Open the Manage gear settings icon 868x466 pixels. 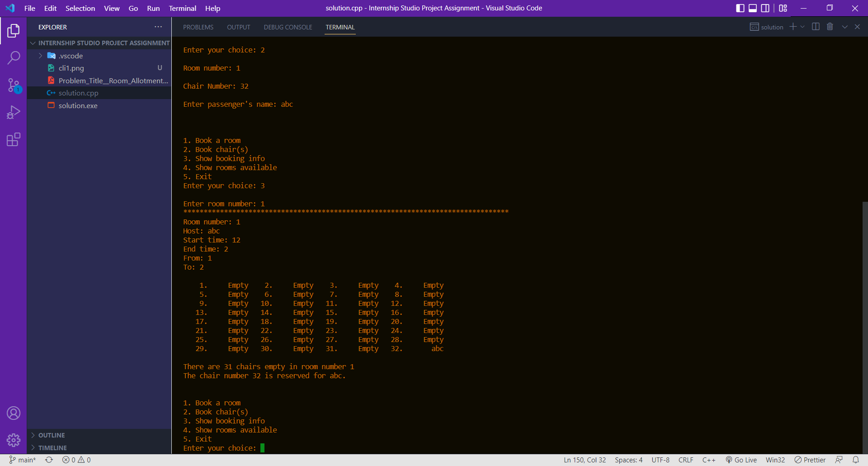(14, 440)
